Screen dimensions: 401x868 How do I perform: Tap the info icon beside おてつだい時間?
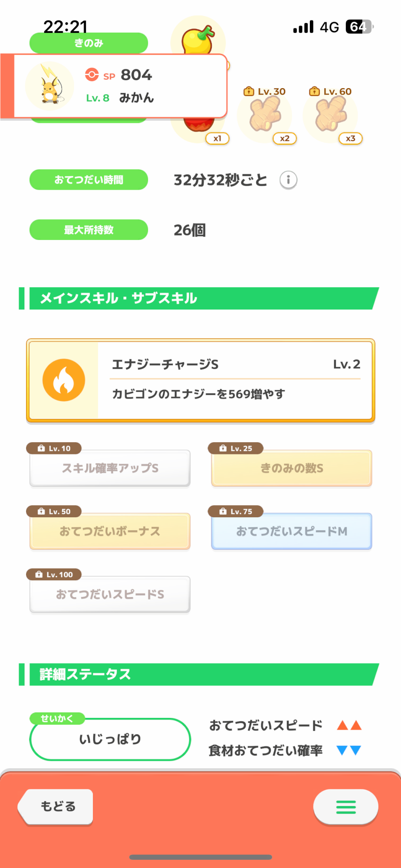point(288,180)
